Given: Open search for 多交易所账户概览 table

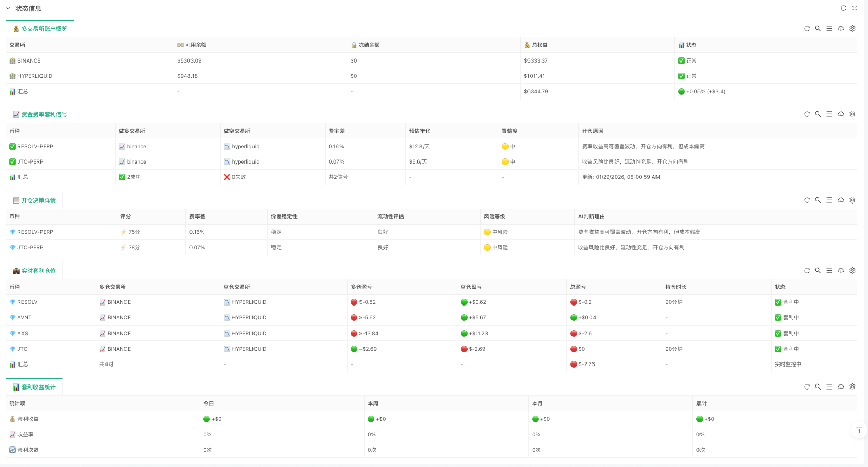Looking at the screenshot, I should [x=818, y=29].
